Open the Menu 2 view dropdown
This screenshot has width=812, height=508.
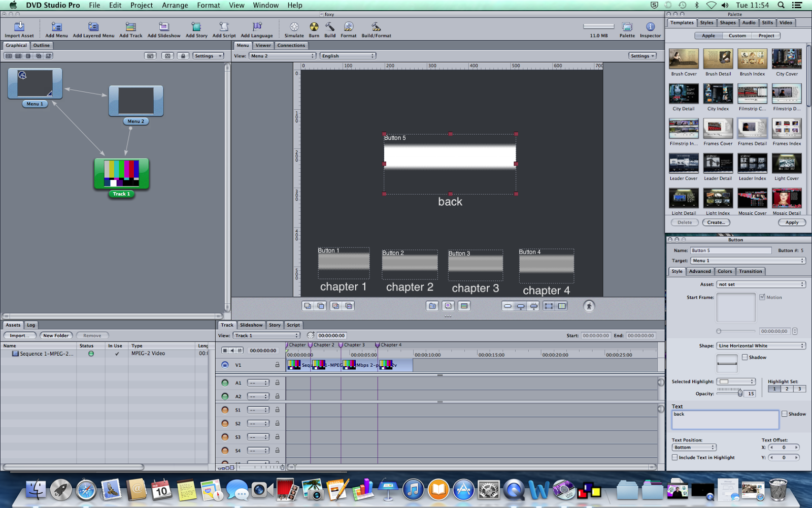282,56
